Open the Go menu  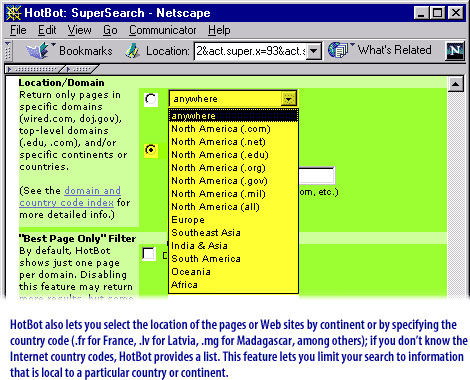[110, 30]
